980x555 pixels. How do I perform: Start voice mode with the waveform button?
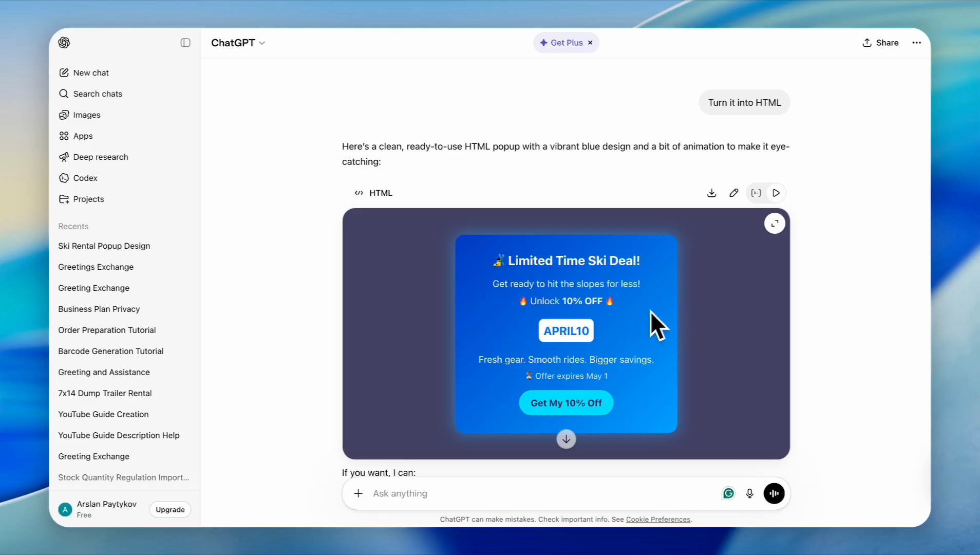774,493
